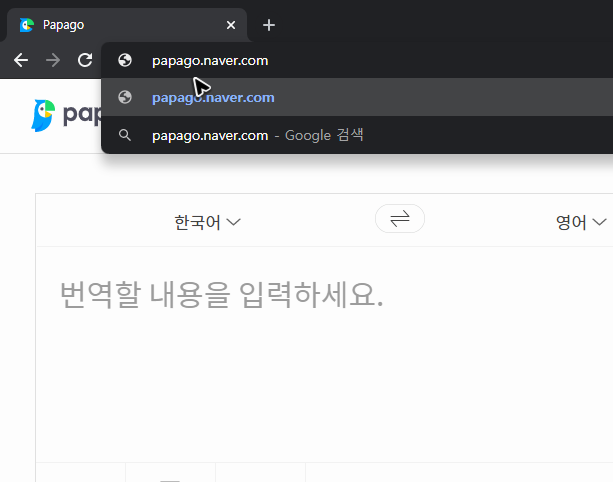Choose the highlighted papago.naver.com suggestion
This screenshot has width=613, height=482.
357,97
